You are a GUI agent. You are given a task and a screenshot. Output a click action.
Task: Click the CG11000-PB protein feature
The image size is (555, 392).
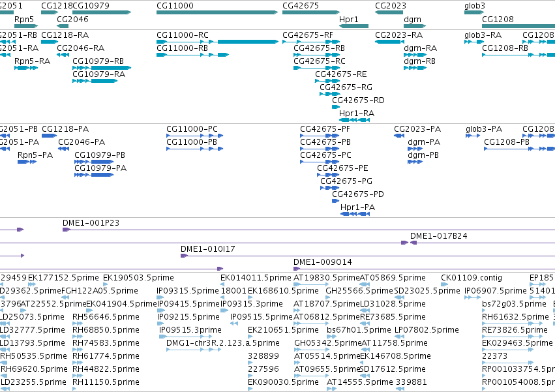tap(195, 149)
